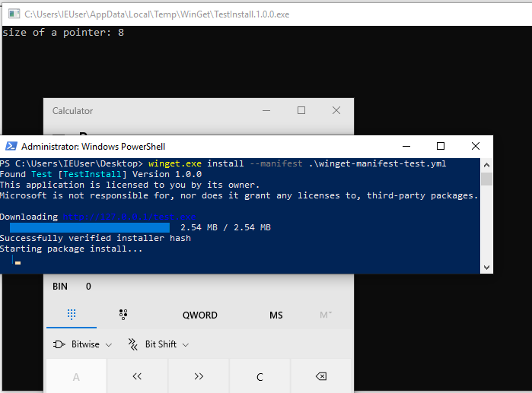
Task: Click the PowerShell scrollbar down arrow
Action: pos(486,268)
